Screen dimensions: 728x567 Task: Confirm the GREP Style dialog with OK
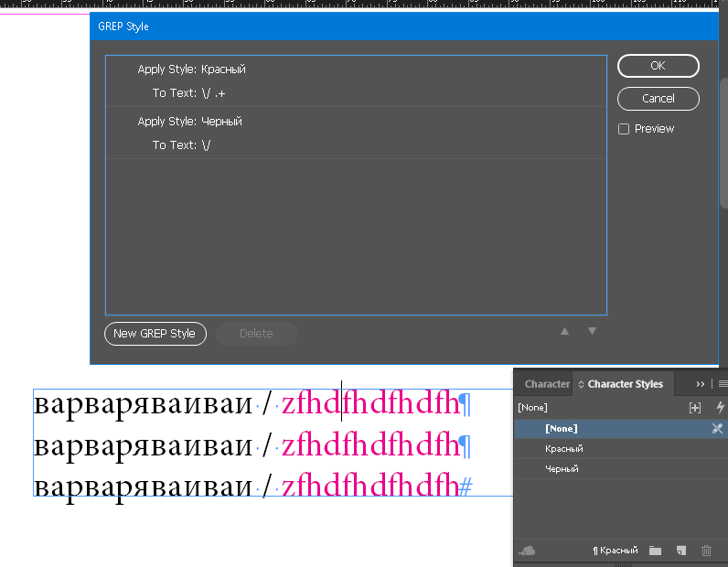point(658,66)
